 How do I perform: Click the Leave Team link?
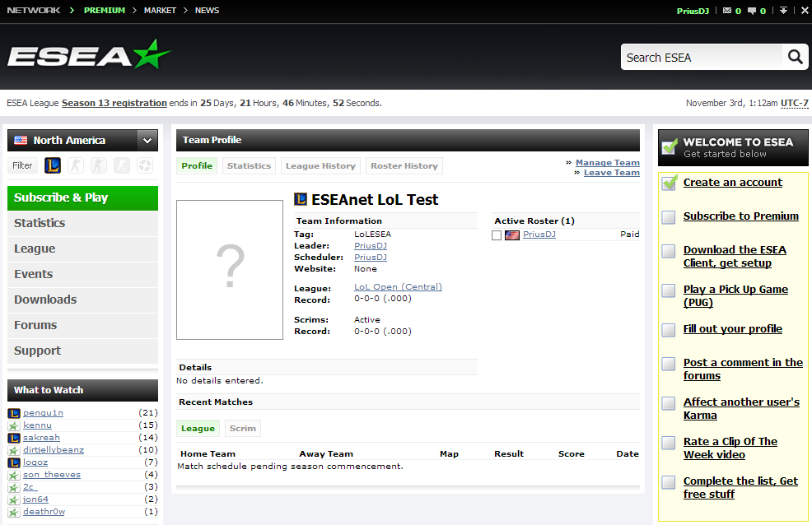(612, 173)
